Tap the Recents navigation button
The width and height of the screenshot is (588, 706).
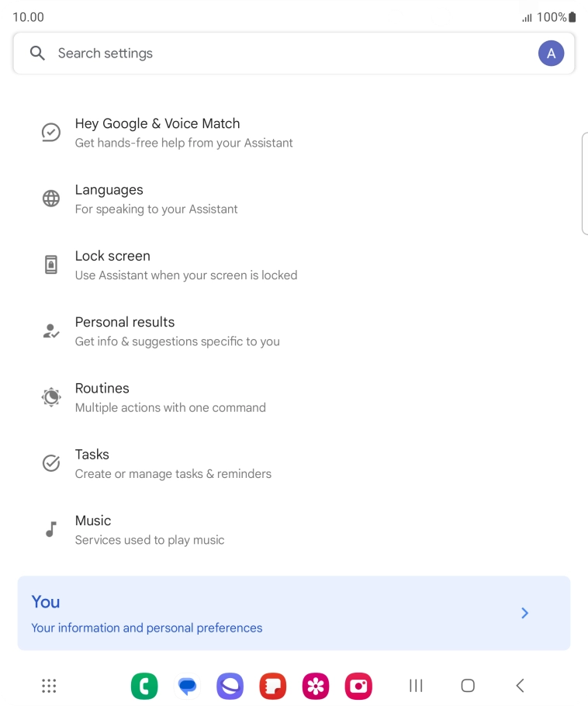(x=415, y=686)
